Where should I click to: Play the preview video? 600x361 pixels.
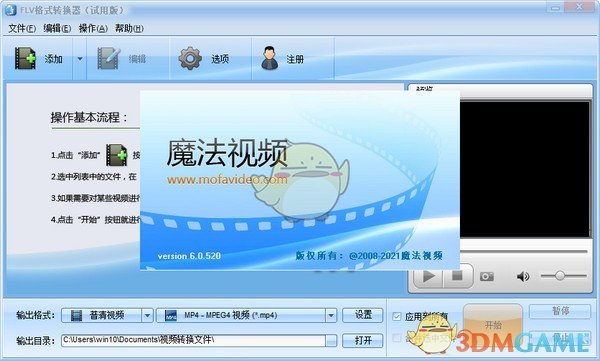pyautogui.click(x=429, y=276)
